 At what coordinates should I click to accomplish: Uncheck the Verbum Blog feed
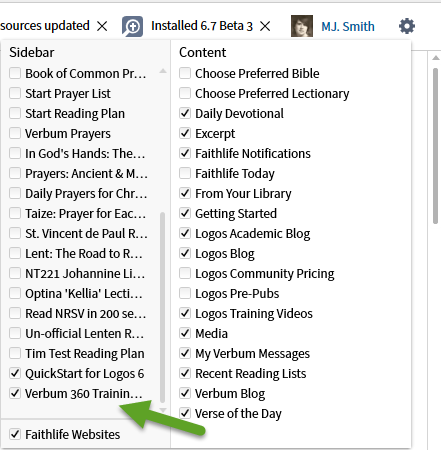[x=185, y=393]
